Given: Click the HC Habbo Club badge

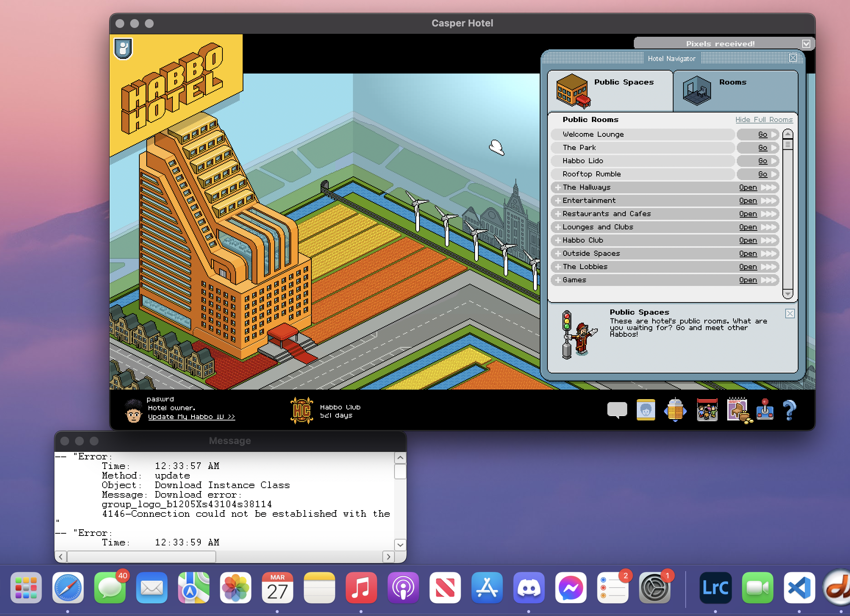Looking at the screenshot, I should point(302,410).
